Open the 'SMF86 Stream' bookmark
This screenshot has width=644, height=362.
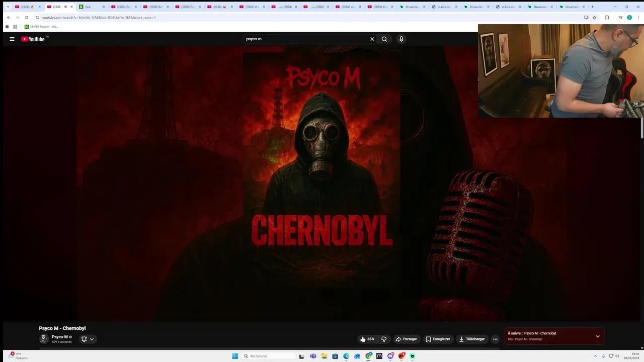41,27
